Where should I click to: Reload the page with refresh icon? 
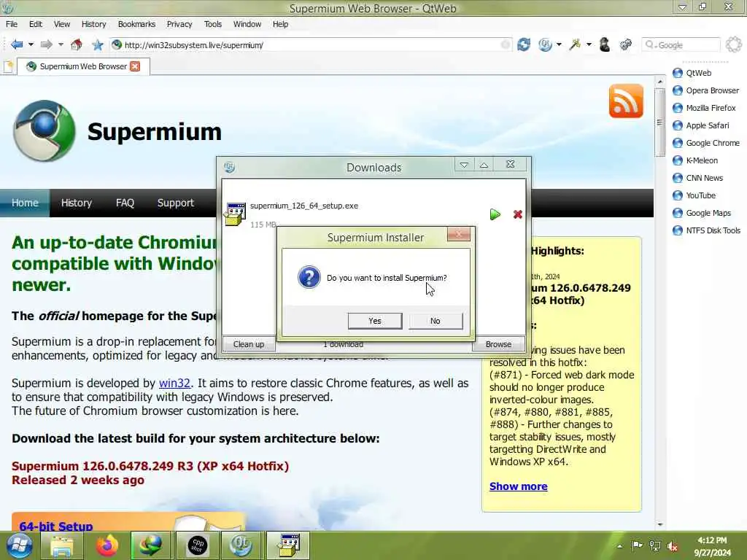[524, 44]
